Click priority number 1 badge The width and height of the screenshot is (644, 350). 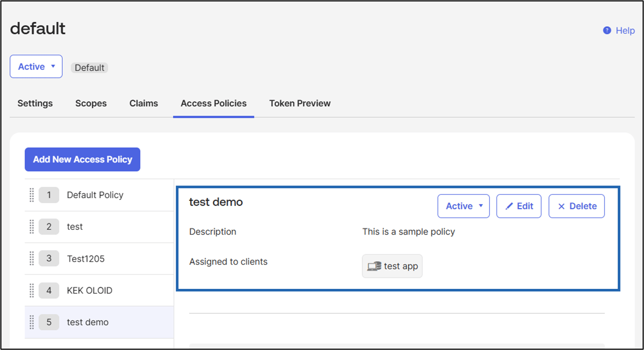(49, 195)
